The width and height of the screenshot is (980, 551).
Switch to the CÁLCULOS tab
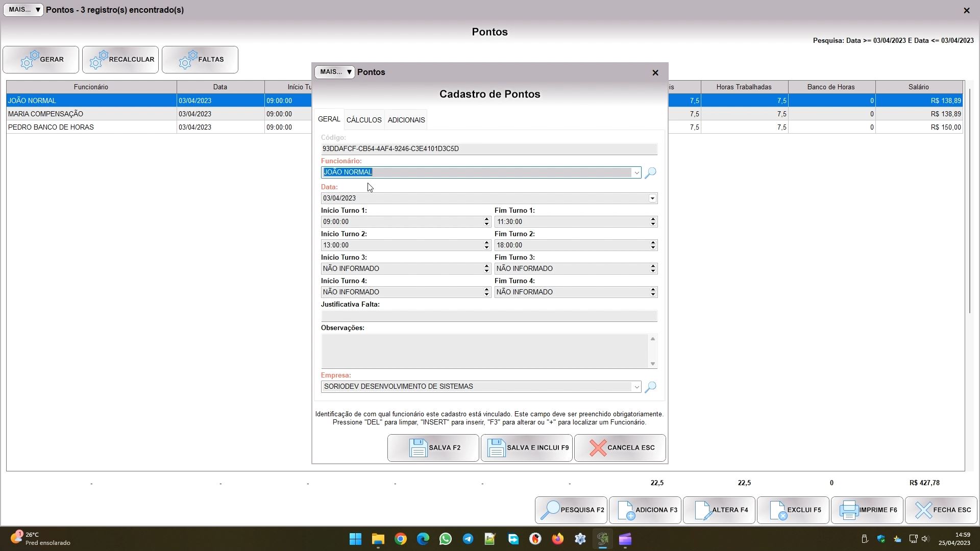pos(364,120)
